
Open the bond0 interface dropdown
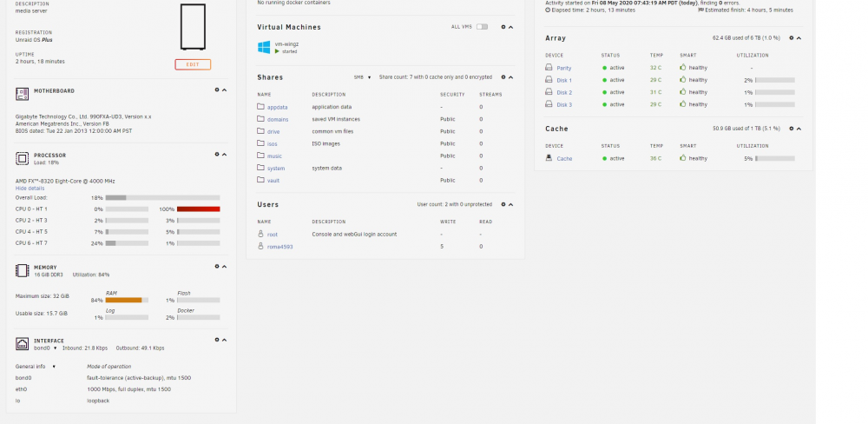45,348
